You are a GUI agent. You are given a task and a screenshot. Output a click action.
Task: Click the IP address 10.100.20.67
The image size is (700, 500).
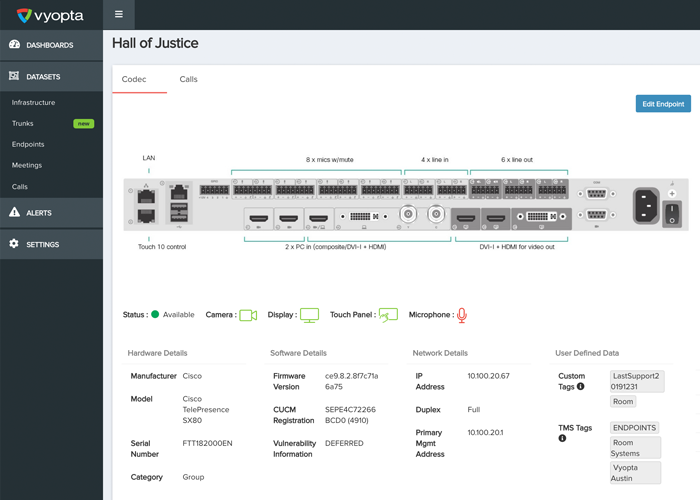click(x=488, y=376)
